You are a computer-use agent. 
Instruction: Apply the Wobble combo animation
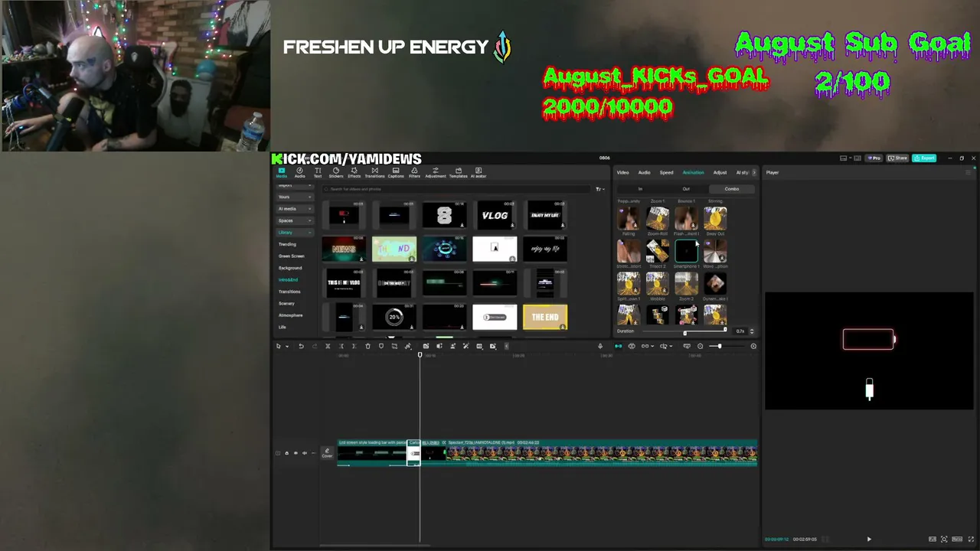(x=657, y=285)
